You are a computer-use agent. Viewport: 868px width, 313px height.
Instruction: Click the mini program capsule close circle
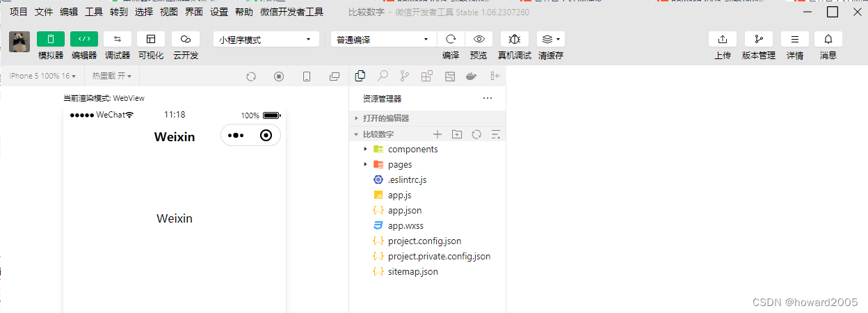266,135
